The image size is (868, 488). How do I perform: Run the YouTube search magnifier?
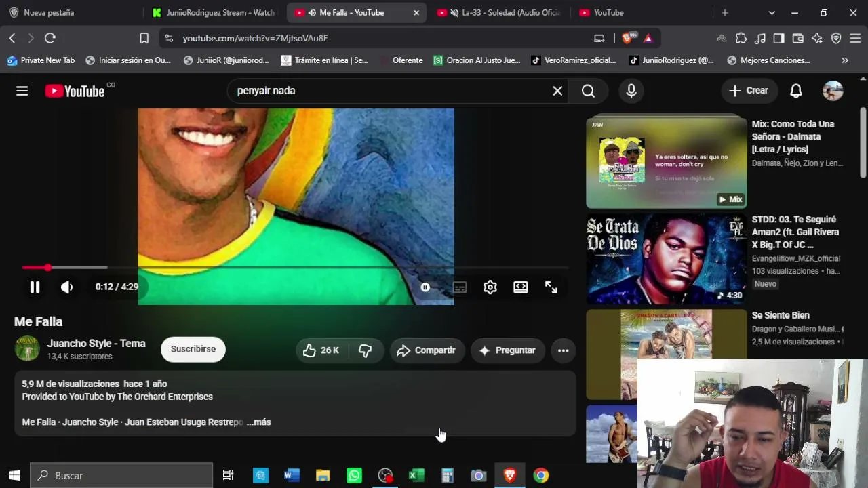[x=588, y=91]
